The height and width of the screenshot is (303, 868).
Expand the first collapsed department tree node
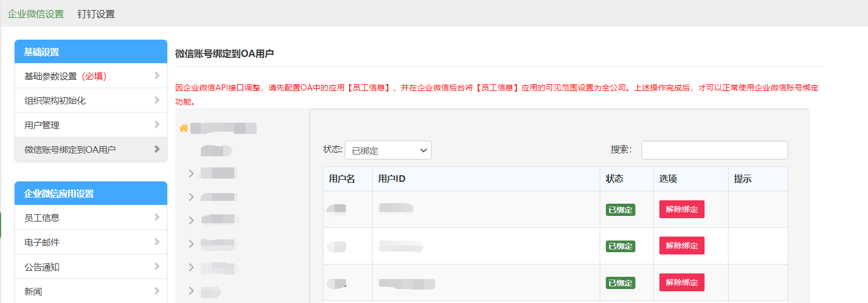[191, 174]
